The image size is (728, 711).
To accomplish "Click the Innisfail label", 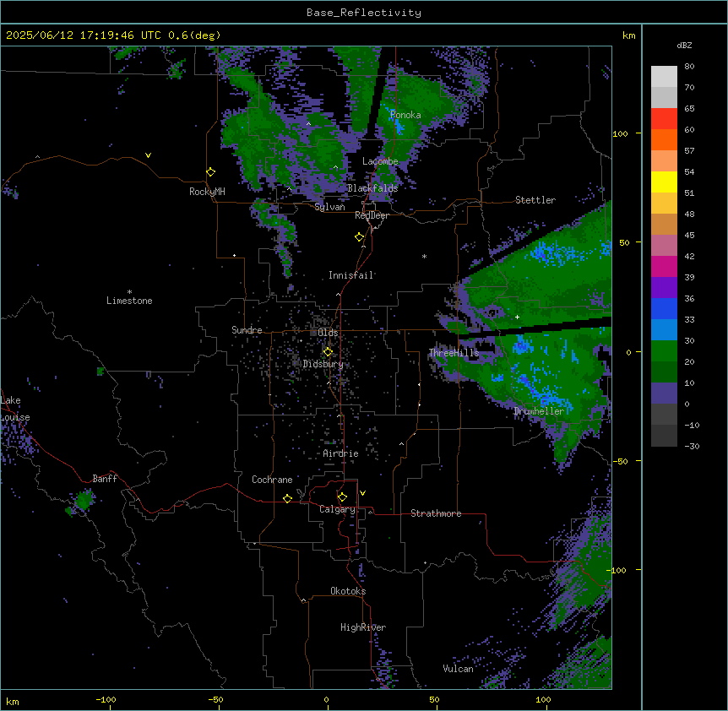I will [351, 275].
